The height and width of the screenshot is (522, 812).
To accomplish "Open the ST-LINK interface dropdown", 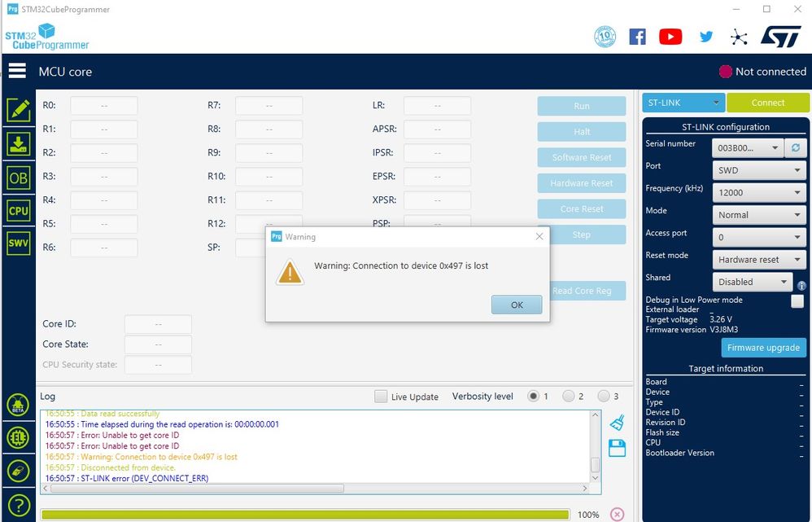I will click(683, 103).
